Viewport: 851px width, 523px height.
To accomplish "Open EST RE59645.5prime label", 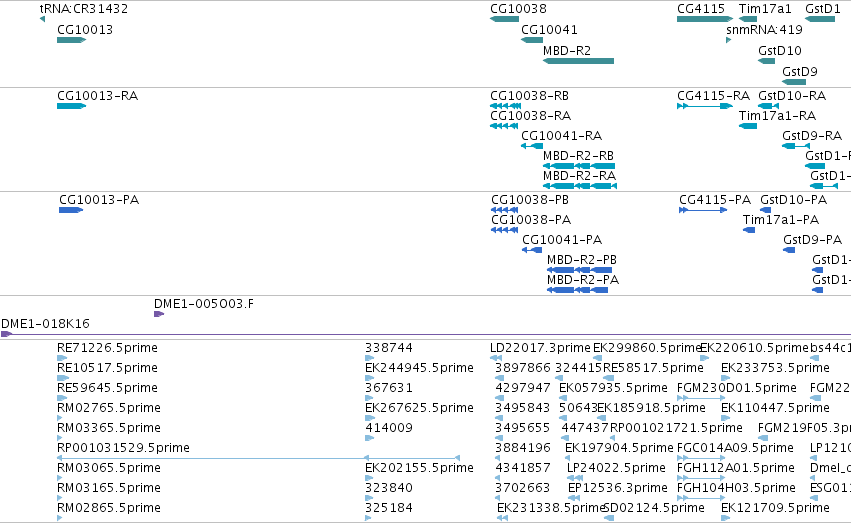I will 107,388.
